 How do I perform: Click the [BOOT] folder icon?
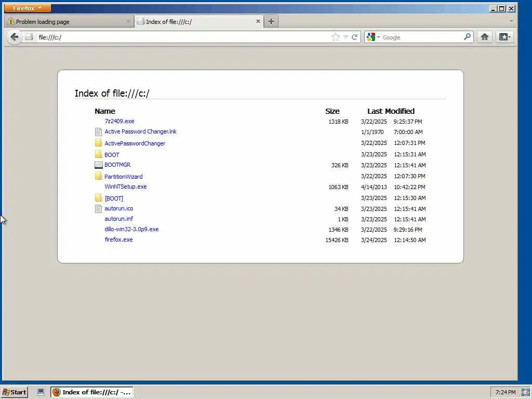[x=98, y=197]
